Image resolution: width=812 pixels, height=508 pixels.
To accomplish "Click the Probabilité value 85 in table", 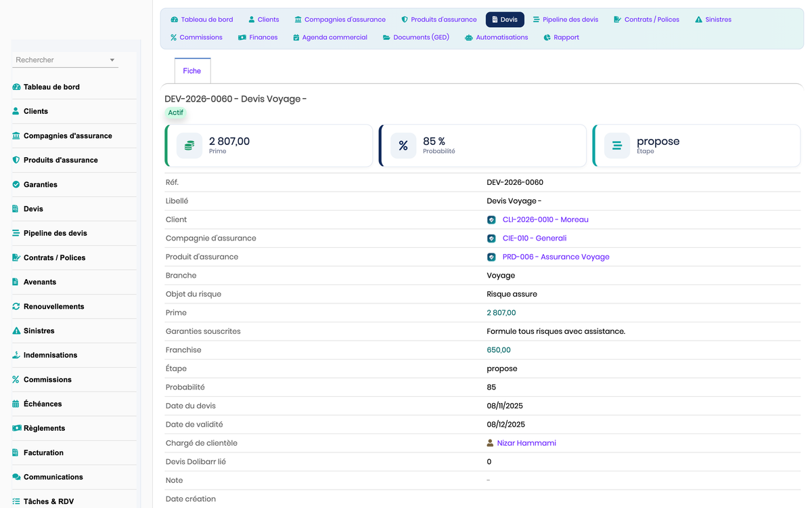I will (x=491, y=387).
